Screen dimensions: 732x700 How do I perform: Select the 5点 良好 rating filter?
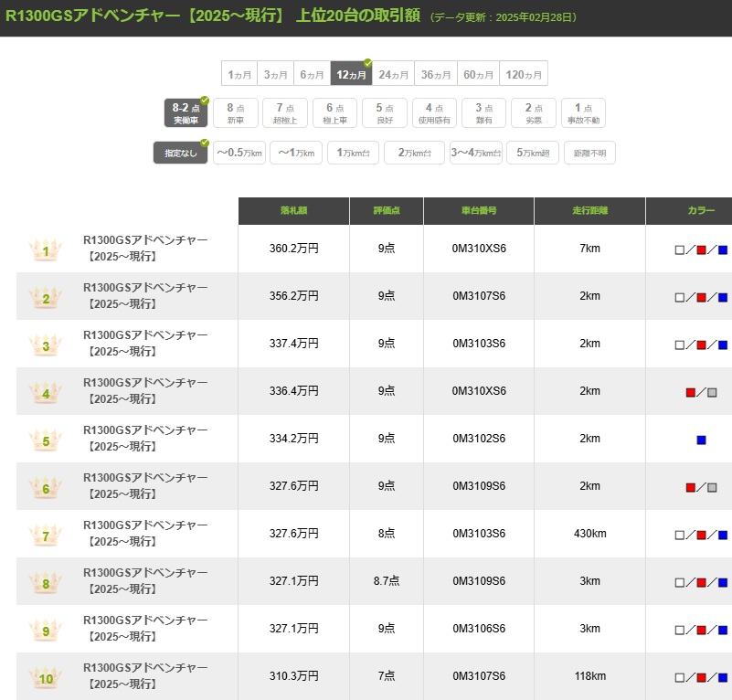click(385, 113)
